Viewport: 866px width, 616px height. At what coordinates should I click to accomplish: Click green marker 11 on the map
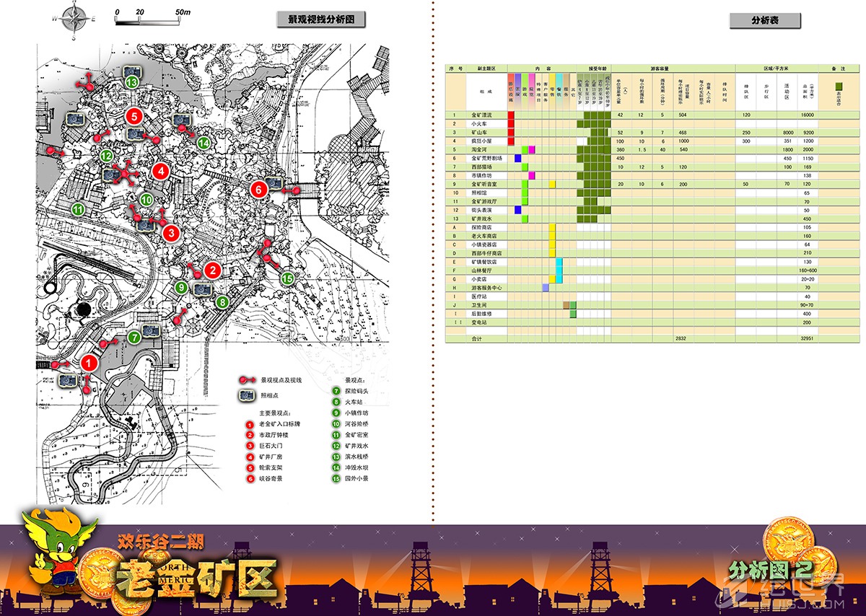point(79,209)
